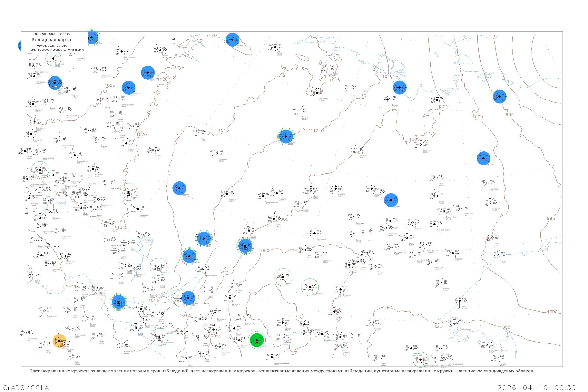Click the 1025 isobar label
Viewport: 588px width, 392px height.
110,85
